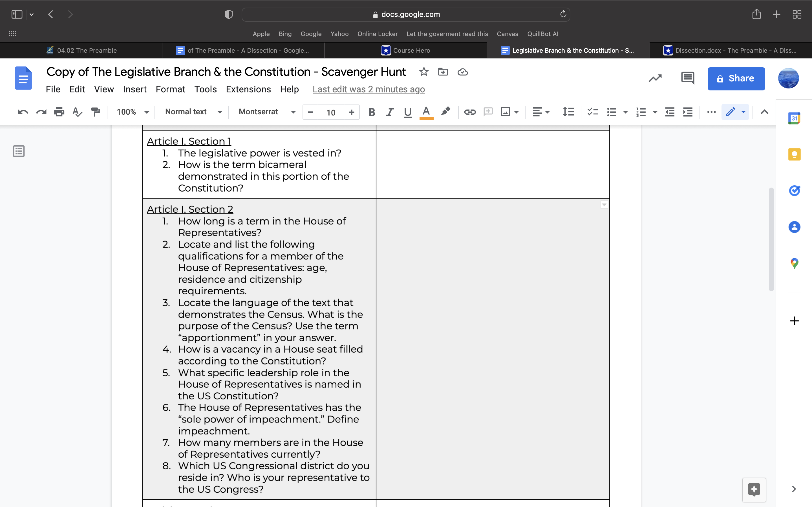Select the paint format tool
The width and height of the screenshot is (812, 507).
[x=95, y=112]
